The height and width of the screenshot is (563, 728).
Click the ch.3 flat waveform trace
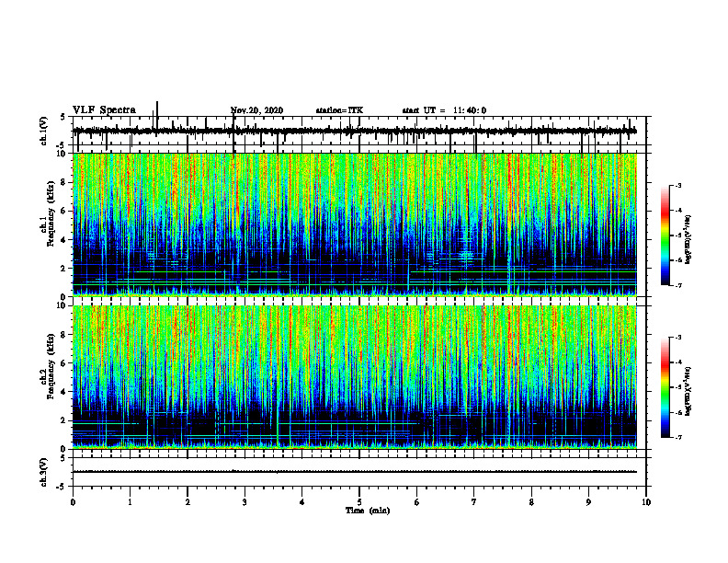(355, 472)
